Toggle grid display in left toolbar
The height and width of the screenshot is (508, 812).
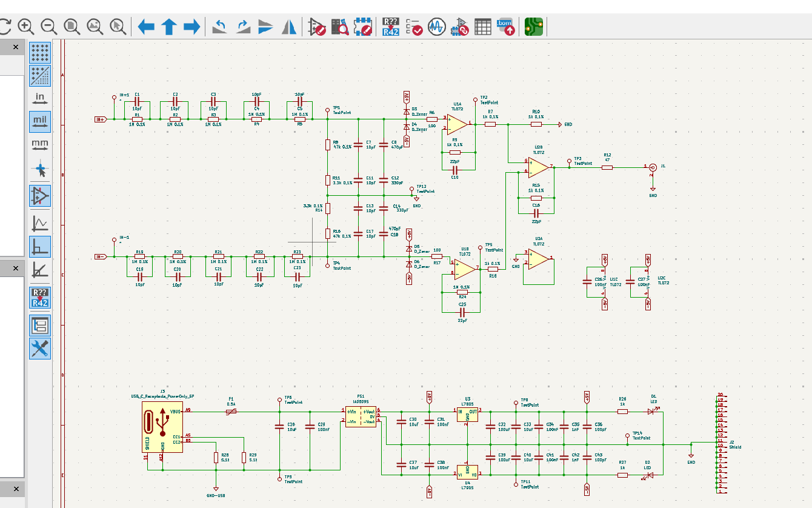click(40, 53)
